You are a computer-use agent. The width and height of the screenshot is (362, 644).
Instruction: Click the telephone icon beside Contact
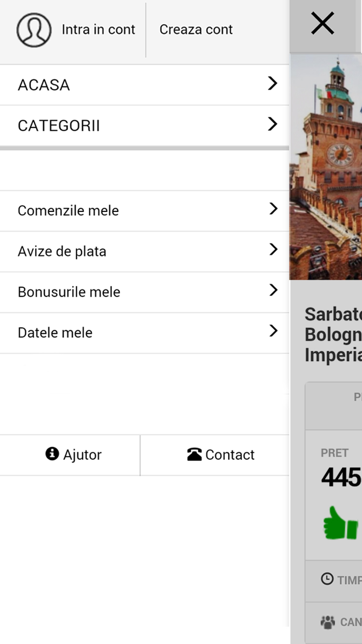tap(194, 454)
